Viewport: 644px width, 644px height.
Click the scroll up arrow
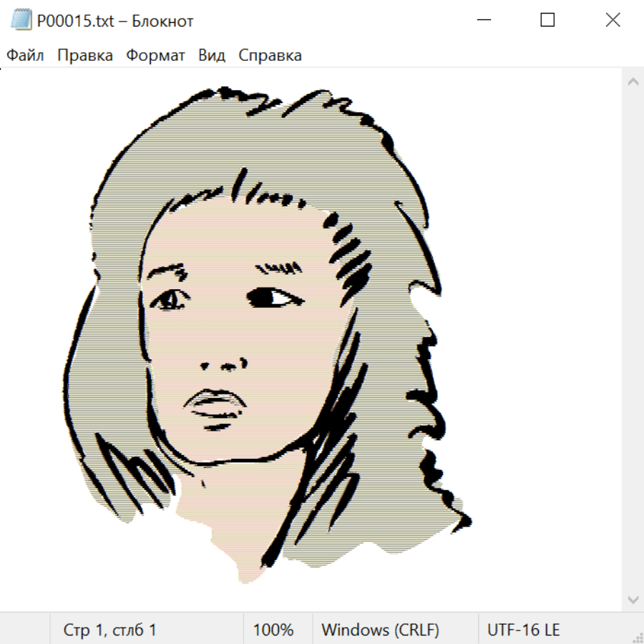[633, 82]
